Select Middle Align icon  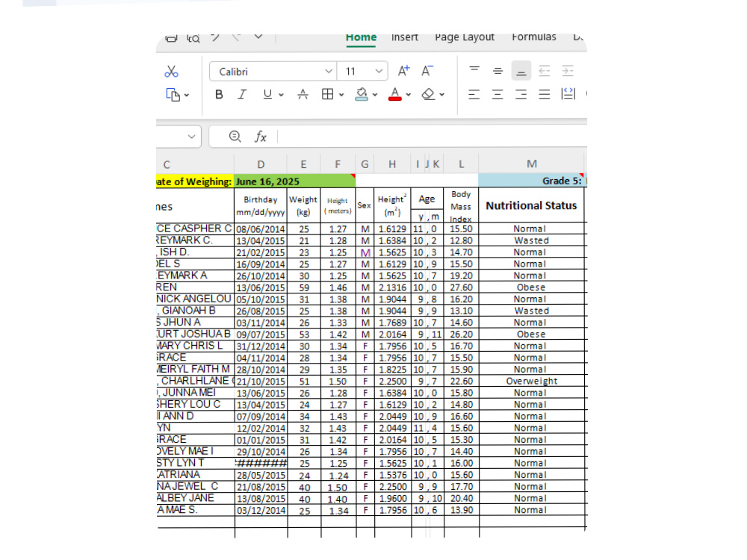[498, 71]
